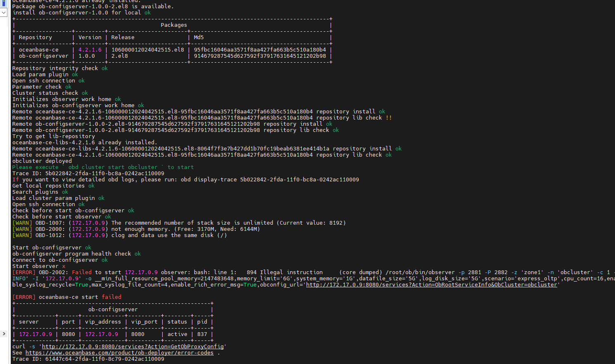
Task: Click the 'Initializes observer work home' line
Action: pyautogui.click(x=66, y=99)
